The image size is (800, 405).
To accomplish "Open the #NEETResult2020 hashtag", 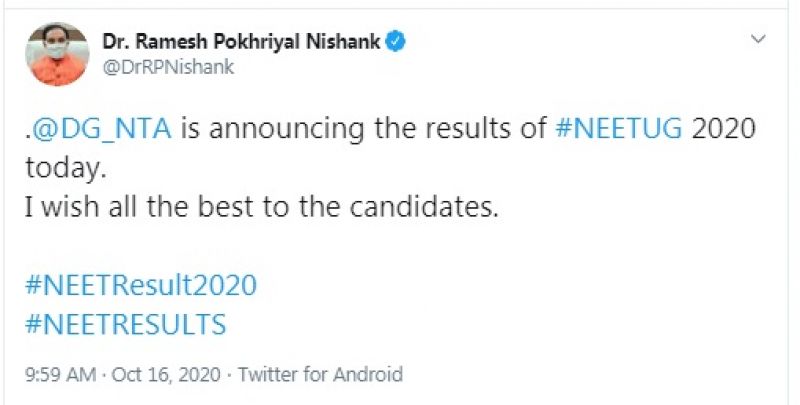I will 140,285.
